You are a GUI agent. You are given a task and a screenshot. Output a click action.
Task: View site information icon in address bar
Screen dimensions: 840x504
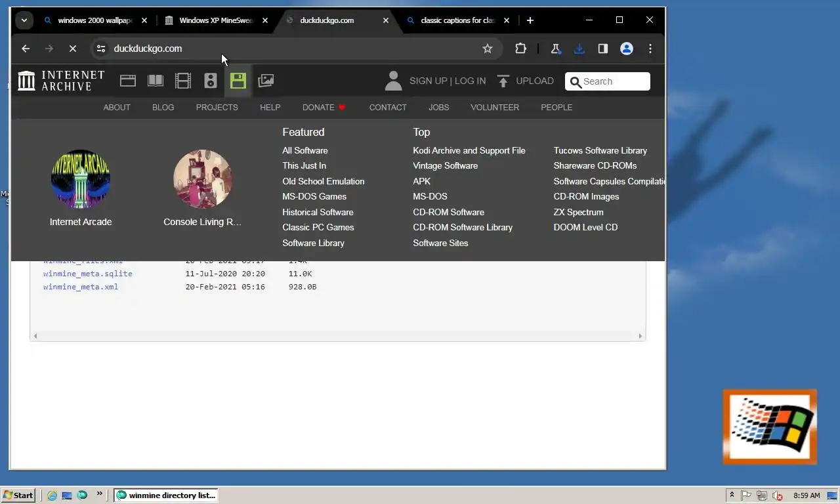point(100,49)
